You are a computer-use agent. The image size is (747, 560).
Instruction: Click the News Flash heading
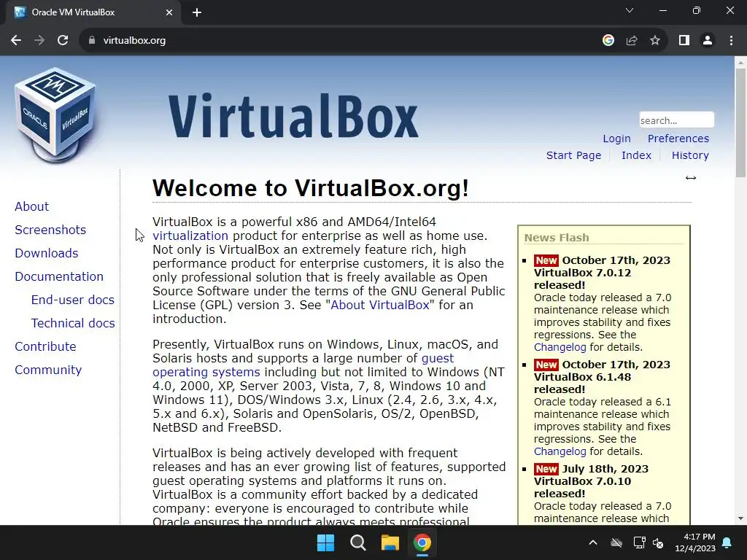[557, 238]
